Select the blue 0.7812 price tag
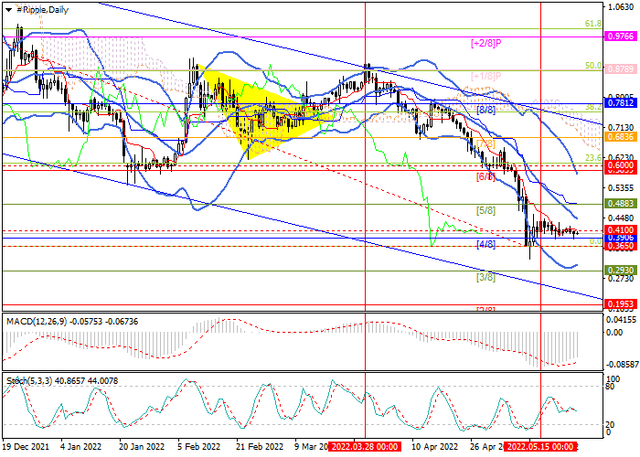 pyautogui.click(x=621, y=102)
